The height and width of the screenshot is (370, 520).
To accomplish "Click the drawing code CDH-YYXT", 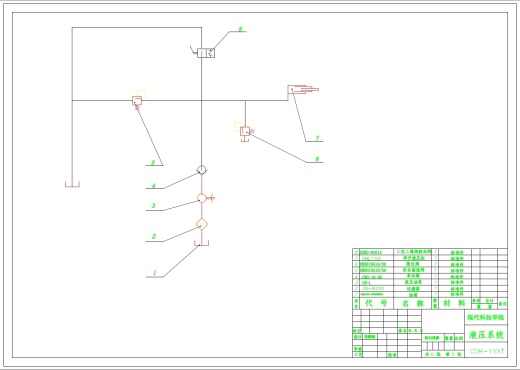I will coord(487,351).
